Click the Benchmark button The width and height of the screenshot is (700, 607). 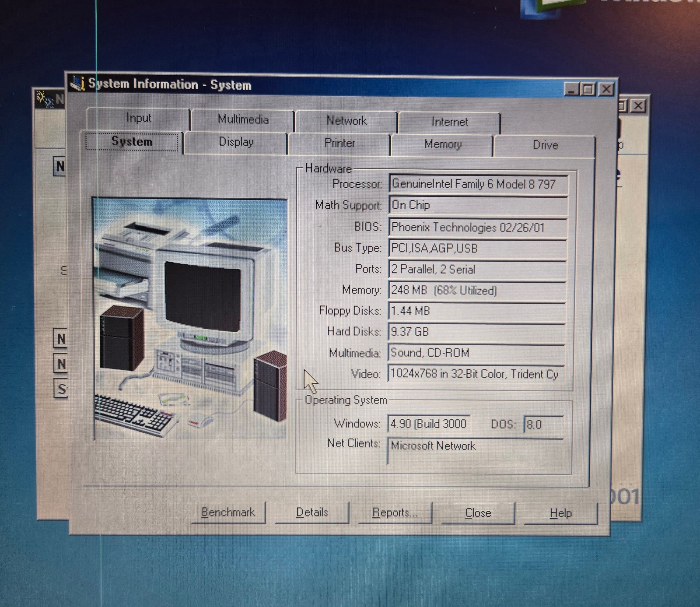(228, 512)
